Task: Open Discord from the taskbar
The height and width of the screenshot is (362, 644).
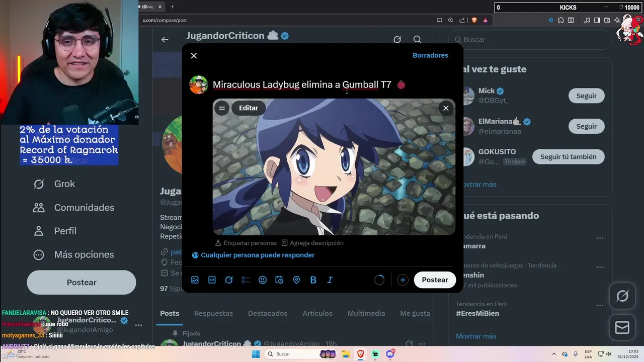Action: [390, 354]
